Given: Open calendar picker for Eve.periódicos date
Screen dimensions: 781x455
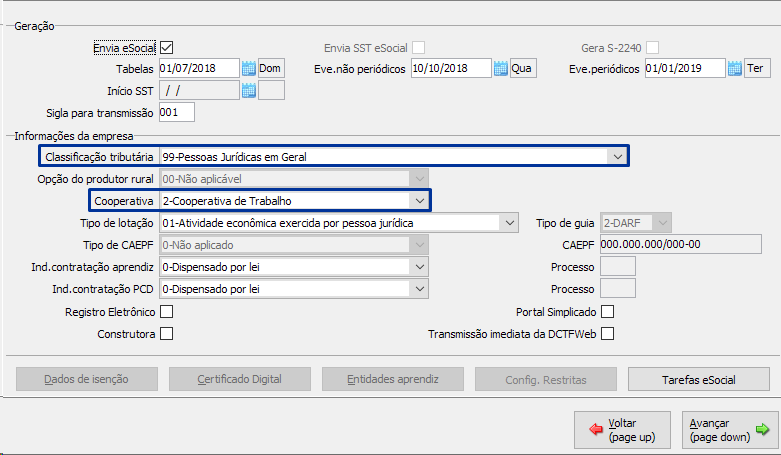Looking at the screenshot, I should click(x=735, y=68).
